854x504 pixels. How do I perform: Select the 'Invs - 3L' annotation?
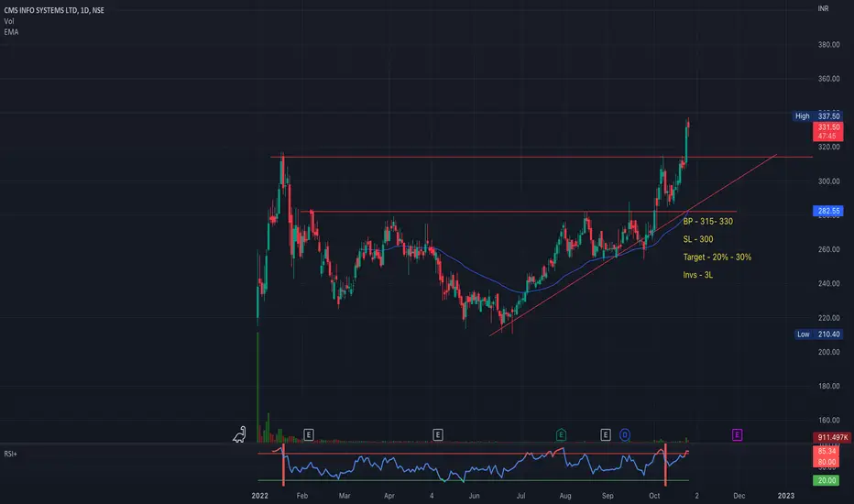click(x=697, y=275)
